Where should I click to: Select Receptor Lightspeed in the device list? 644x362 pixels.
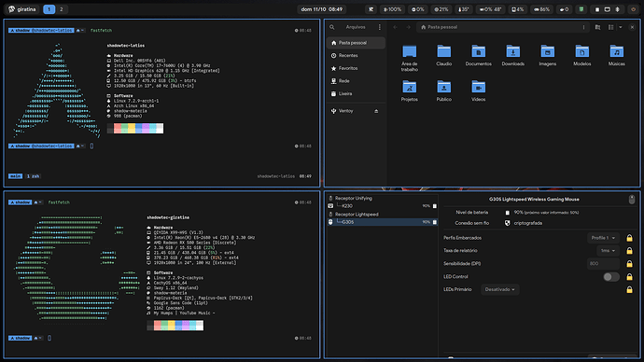tap(383, 215)
